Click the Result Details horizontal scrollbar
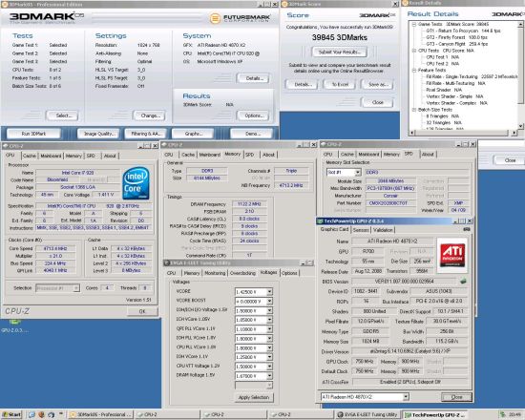This screenshot has height=420, width=525. tap(463, 133)
